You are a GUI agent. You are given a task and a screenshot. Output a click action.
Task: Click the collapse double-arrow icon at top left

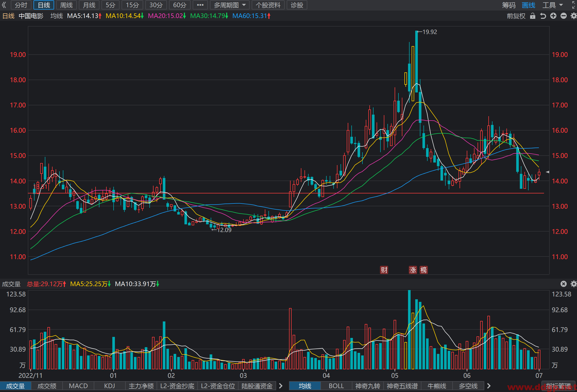click(4, 5)
